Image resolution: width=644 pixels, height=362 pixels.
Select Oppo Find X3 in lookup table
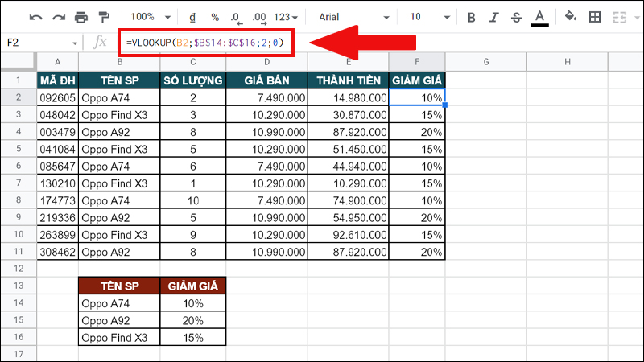tap(119, 337)
